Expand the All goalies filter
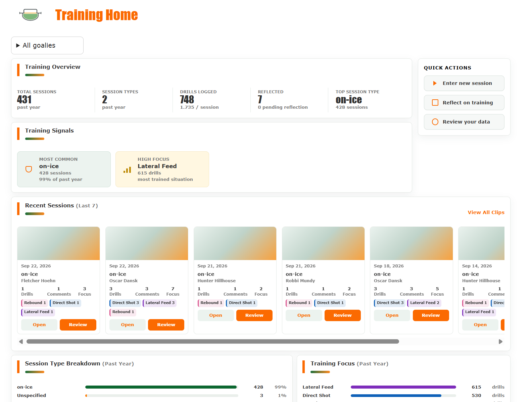The image size is (532, 402). coord(47,45)
